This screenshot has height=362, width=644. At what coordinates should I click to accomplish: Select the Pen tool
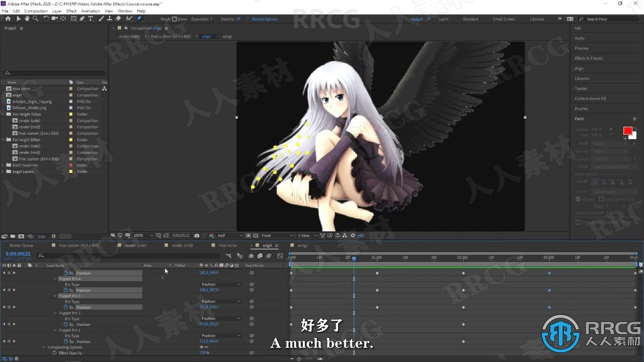point(82,19)
